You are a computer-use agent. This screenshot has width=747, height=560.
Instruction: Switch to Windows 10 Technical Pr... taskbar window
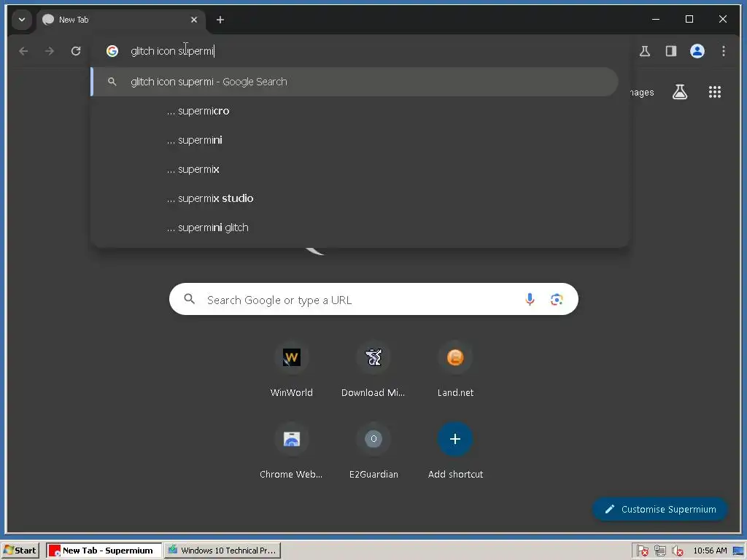tap(222, 551)
